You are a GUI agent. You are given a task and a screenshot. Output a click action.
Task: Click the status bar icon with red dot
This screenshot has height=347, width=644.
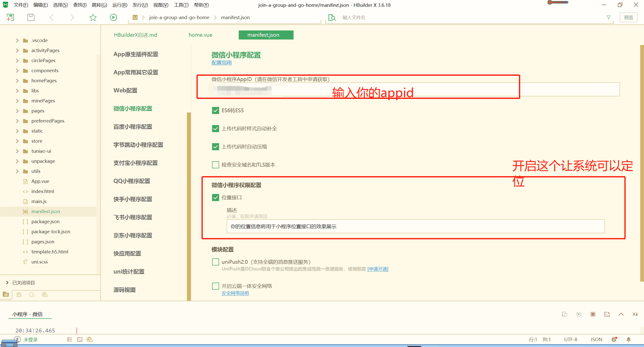614,339
